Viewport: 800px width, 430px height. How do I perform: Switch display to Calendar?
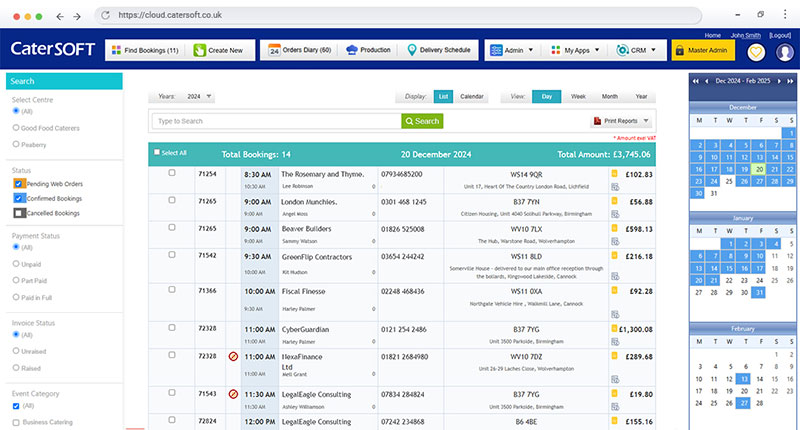(471, 96)
